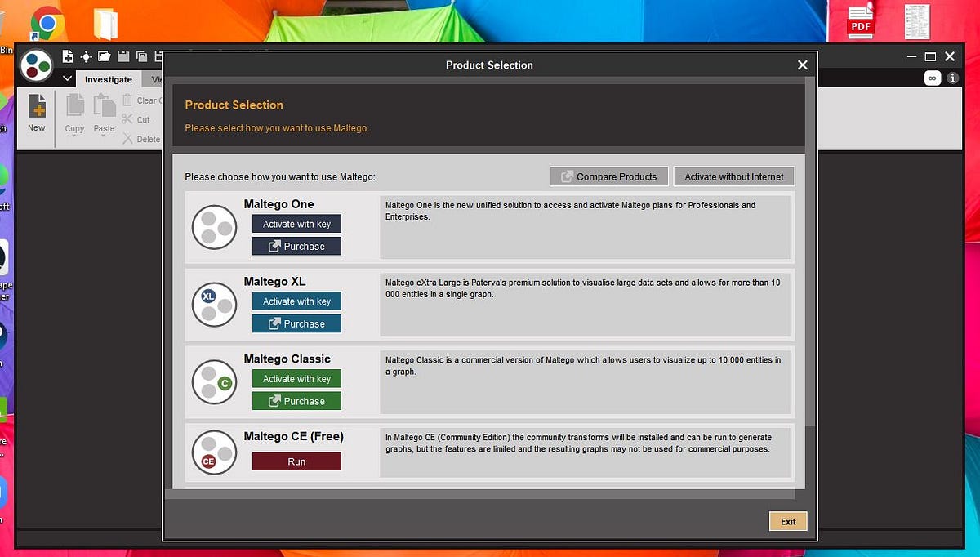Open the New Graph icon in the quick toolbar
Viewport: 980px width, 557px height.
coord(67,56)
